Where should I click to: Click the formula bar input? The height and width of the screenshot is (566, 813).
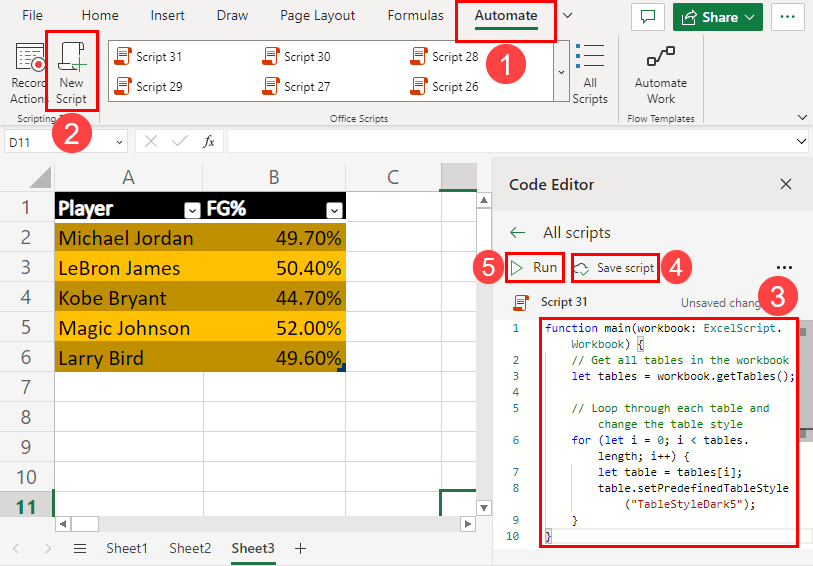tap(510, 141)
